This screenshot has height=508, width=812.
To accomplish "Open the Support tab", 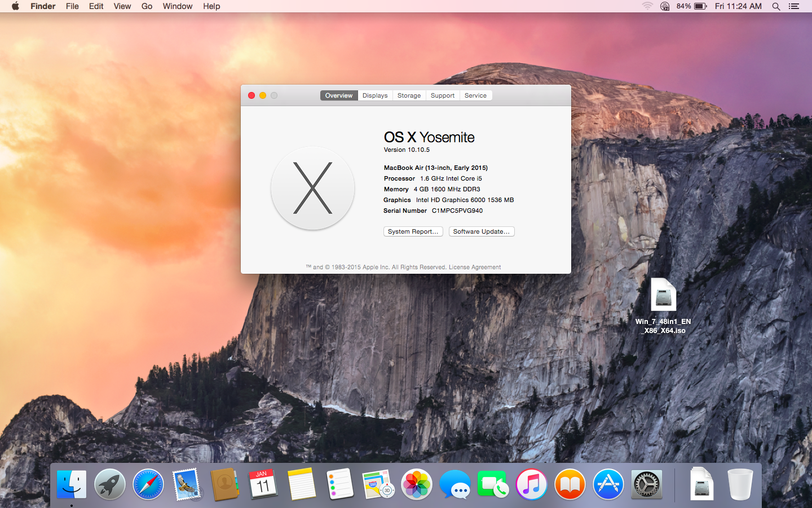I will tap(443, 95).
